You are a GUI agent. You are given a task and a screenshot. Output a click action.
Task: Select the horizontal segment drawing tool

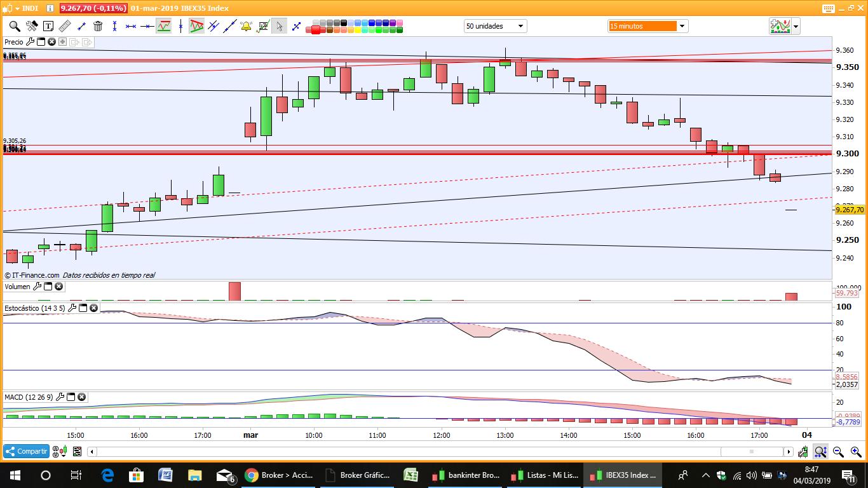(x=131, y=26)
